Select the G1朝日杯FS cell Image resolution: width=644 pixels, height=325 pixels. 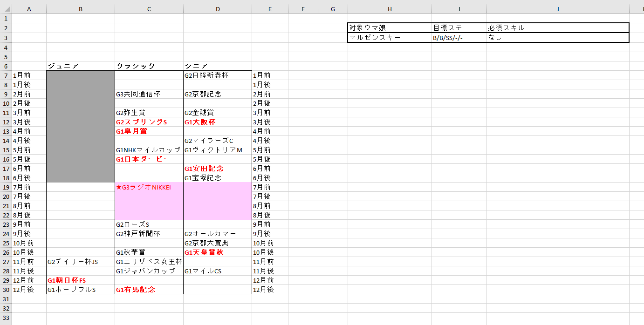[80, 280]
